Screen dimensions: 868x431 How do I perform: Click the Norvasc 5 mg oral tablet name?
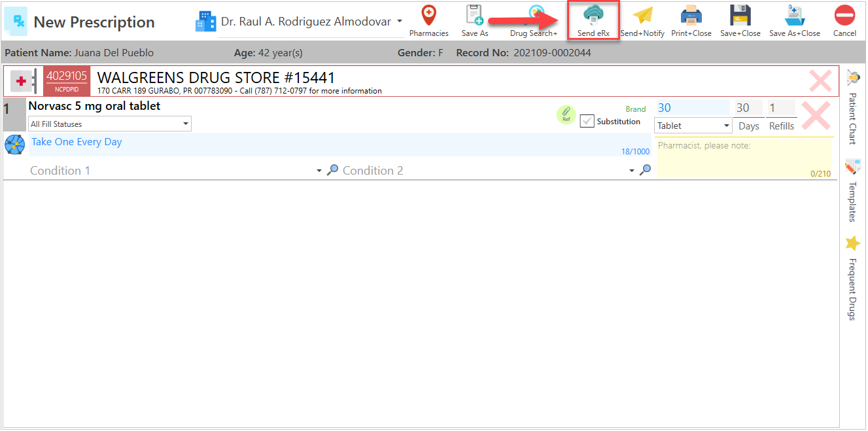click(94, 106)
